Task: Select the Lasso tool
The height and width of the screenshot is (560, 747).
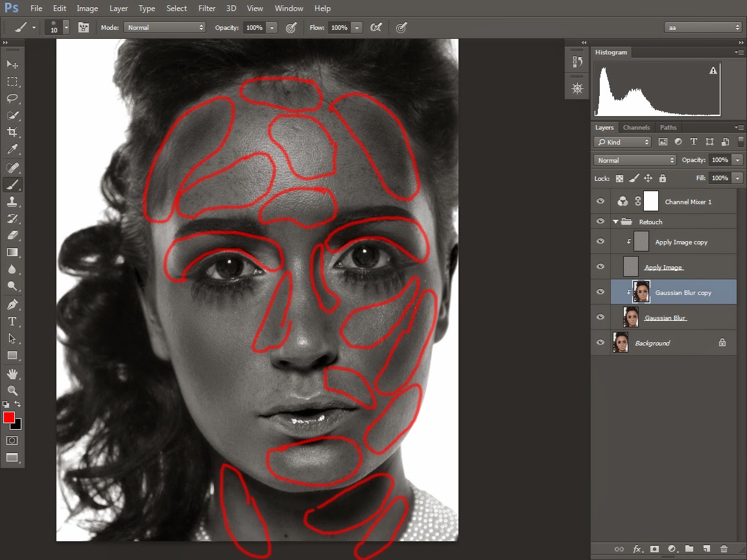Action: 12,99
